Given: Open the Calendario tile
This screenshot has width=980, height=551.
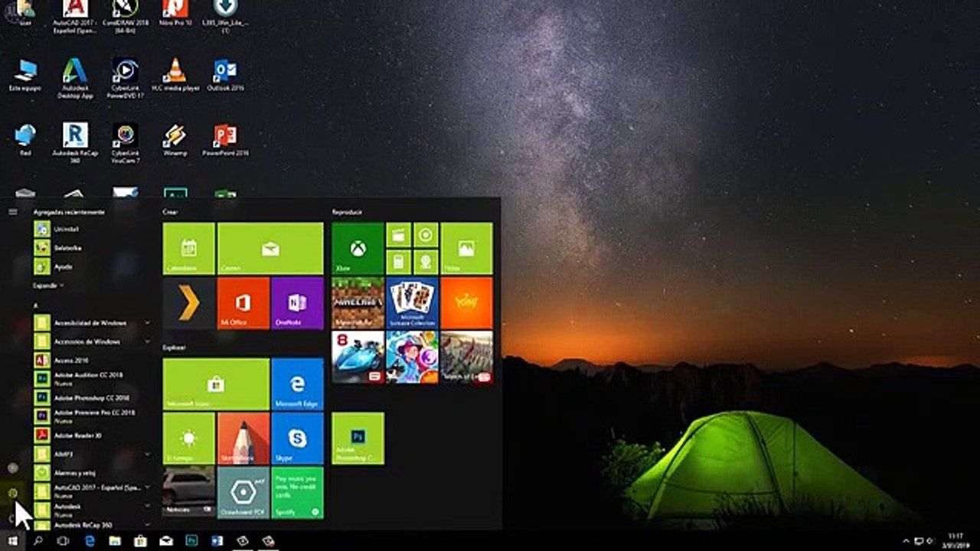Looking at the screenshot, I should (189, 248).
